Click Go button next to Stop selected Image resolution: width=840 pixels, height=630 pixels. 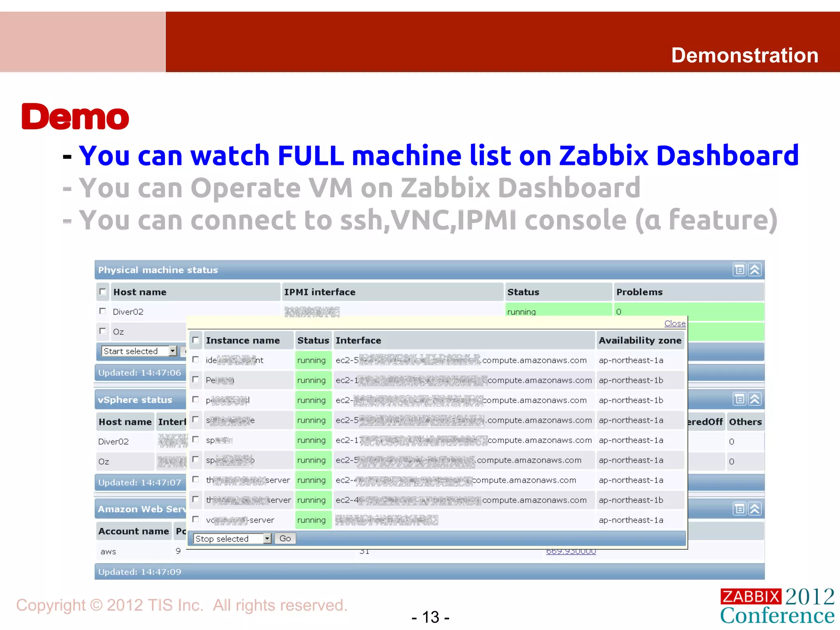(x=285, y=539)
